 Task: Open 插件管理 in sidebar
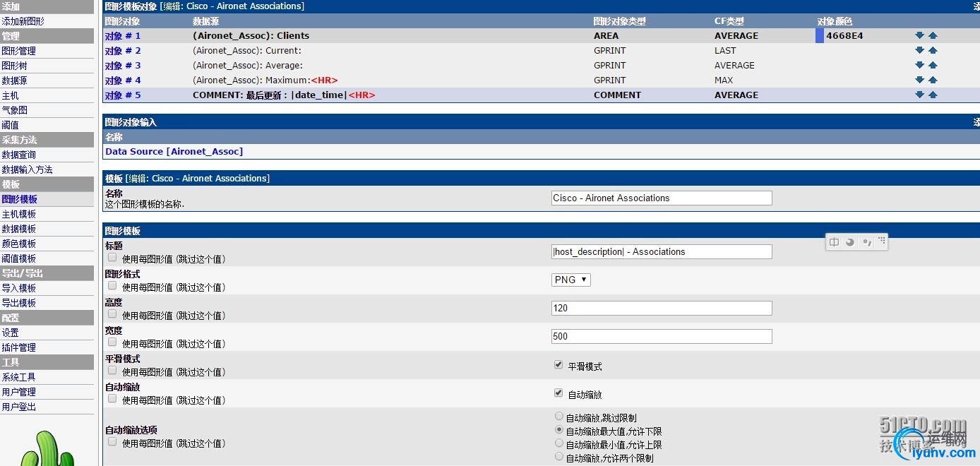click(18, 347)
